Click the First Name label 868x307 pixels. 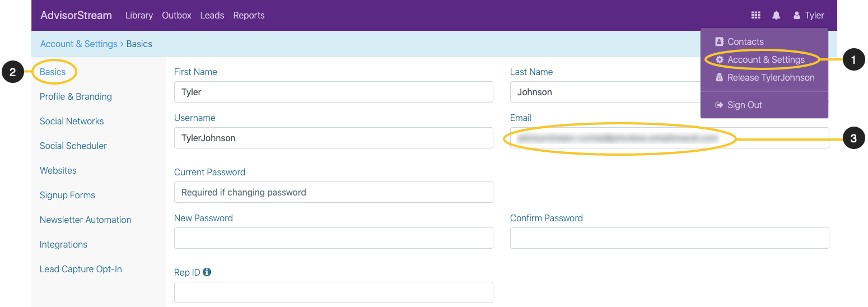pos(195,72)
